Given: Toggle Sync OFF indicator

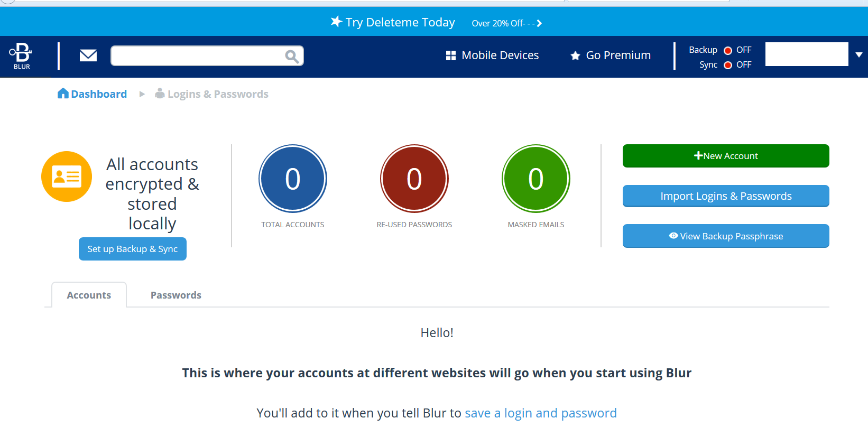Looking at the screenshot, I should [x=728, y=65].
